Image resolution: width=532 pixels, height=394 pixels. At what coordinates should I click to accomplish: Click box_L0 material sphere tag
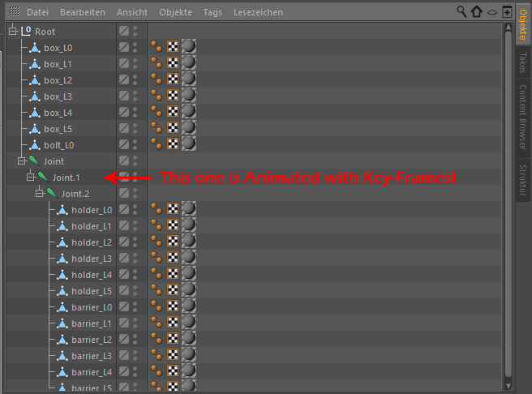189,46
